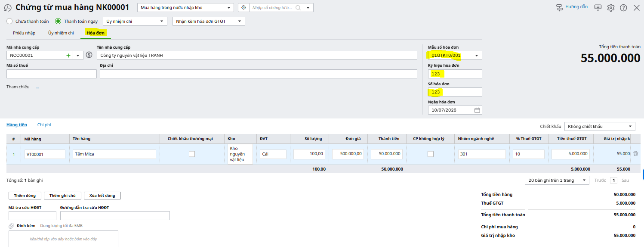Click the Kho cell Kho nguyên vật liệu

[x=240, y=154]
